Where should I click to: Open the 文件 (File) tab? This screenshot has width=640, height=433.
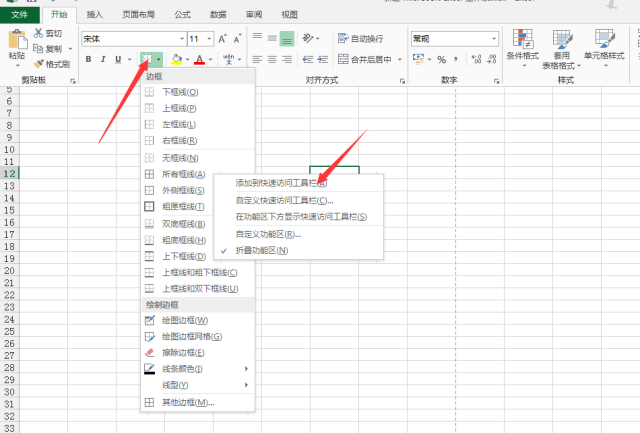pos(20,15)
